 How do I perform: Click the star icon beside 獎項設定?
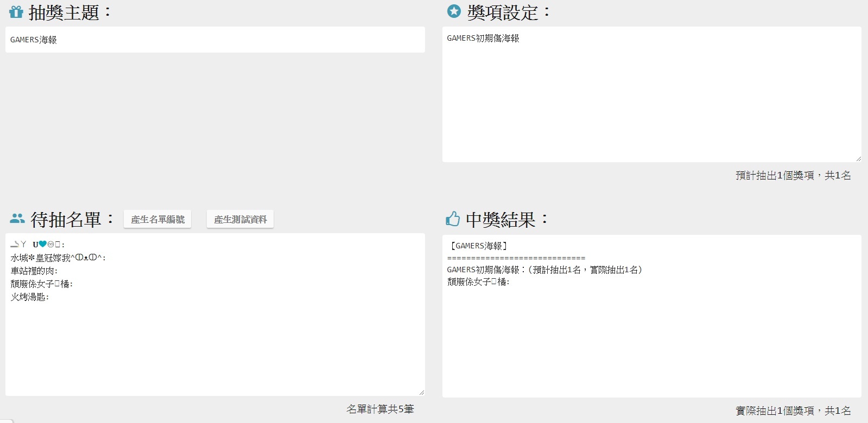(454, 11)
